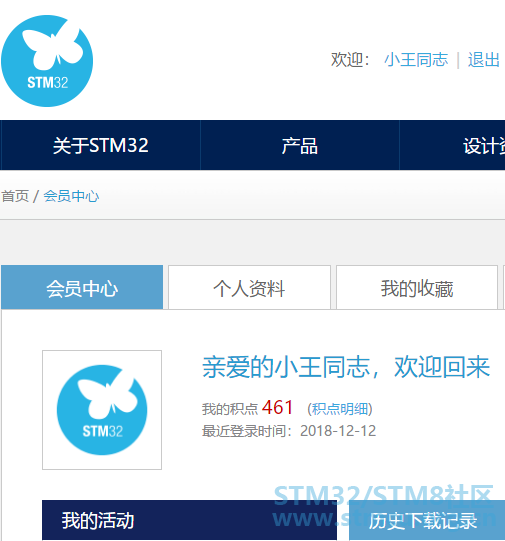This screenshot has width=505, height=541.
Task: Open the 小王同志 username link
Action: [416, 60]
